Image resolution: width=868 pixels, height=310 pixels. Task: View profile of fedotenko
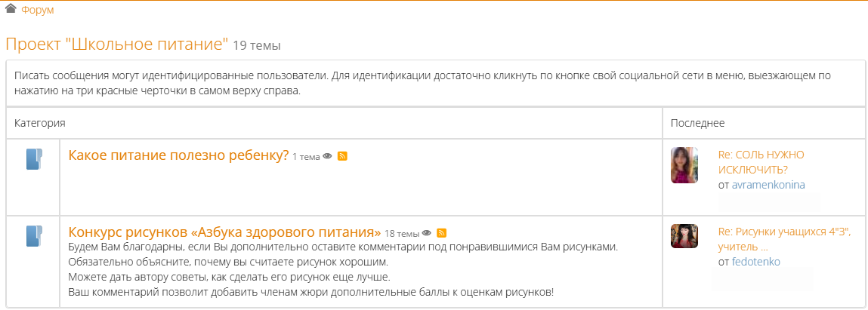point(755,261)
